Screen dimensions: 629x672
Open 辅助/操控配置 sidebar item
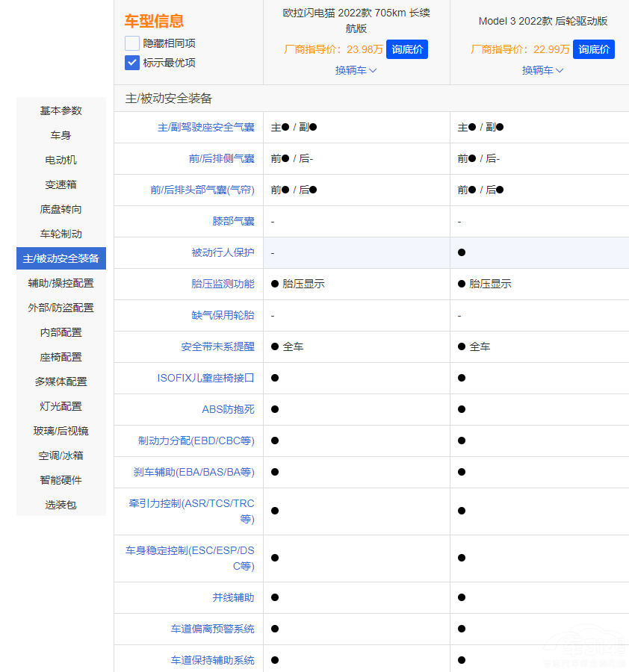tap(61, 283)
